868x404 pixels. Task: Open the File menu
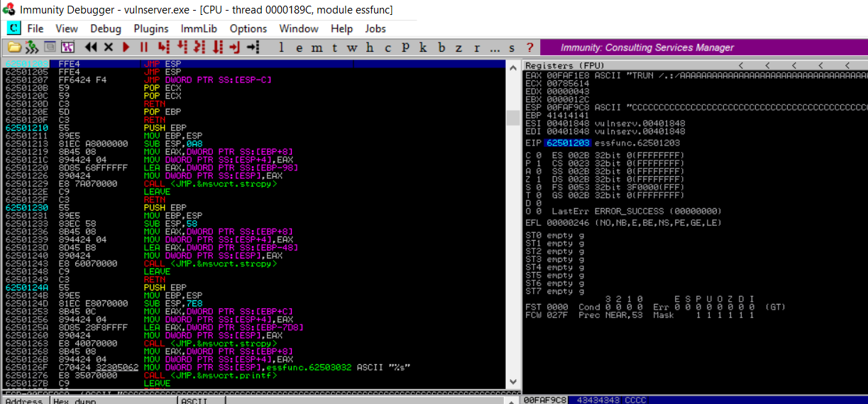pos(35,28)
